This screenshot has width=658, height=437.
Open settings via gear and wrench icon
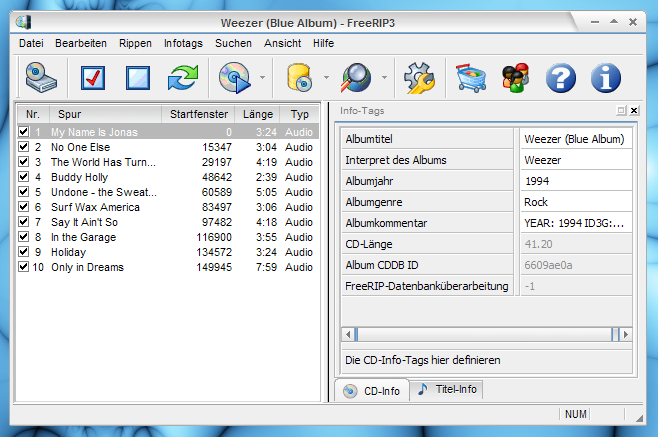[x=419, y=78]
